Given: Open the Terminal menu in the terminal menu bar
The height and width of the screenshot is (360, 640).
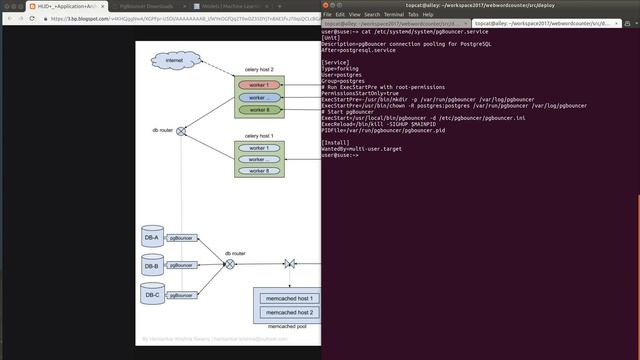Looking at the screenshot, I should point(393,14).
